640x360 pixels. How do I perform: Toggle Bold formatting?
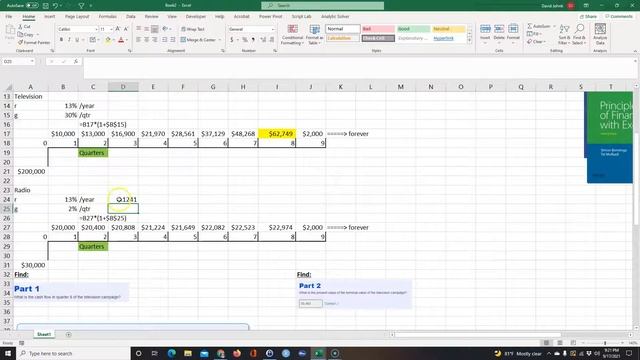[61, 40]
